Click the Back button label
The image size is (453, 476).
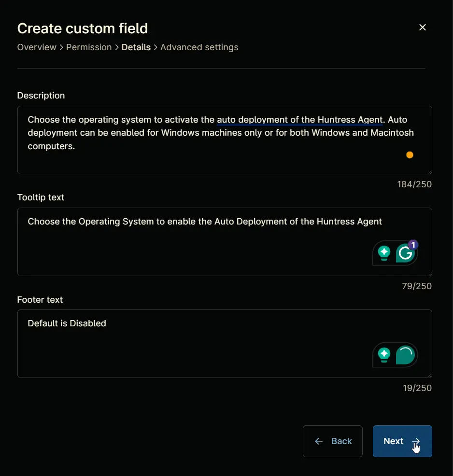(341, 441)
